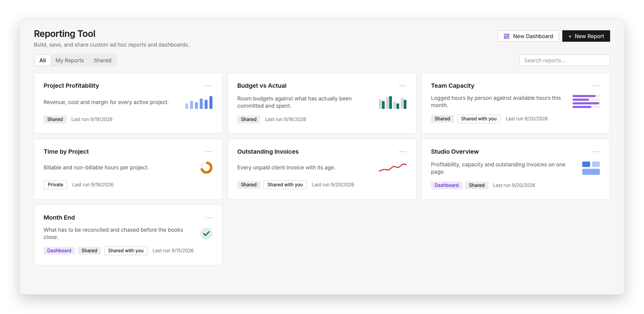This screenshot has height=314, width=644.
Task: Open the Outstanding Invoices card's three-dot menu
Action: pyautogui.click(x=402, y=152)
